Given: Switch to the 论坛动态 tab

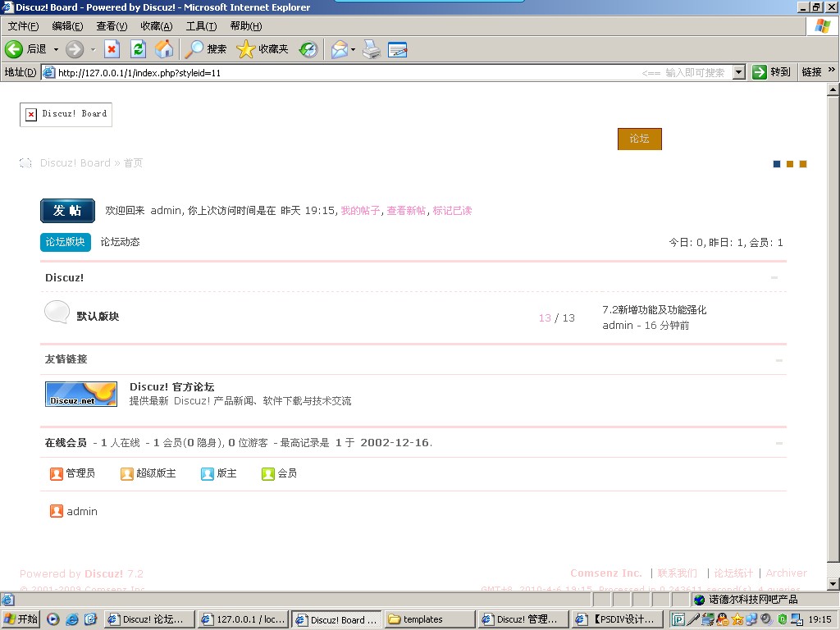Looking at the screenshot, I should [120, 242].
